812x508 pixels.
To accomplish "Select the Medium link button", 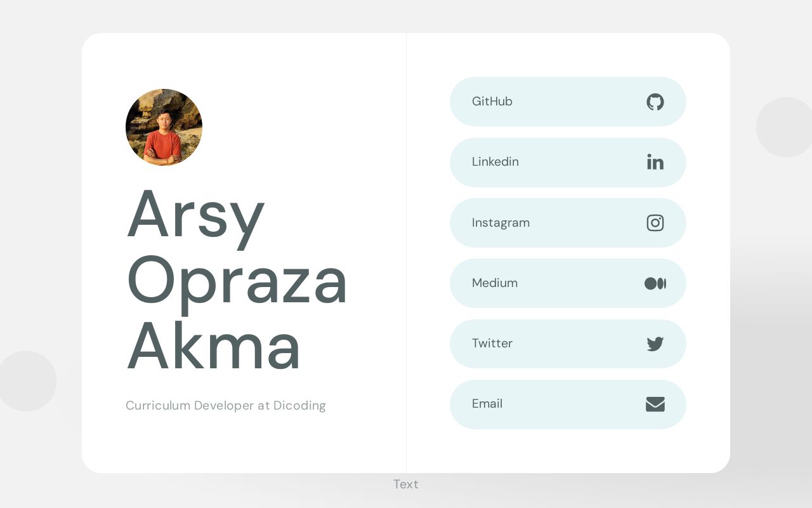I will 568,283.
